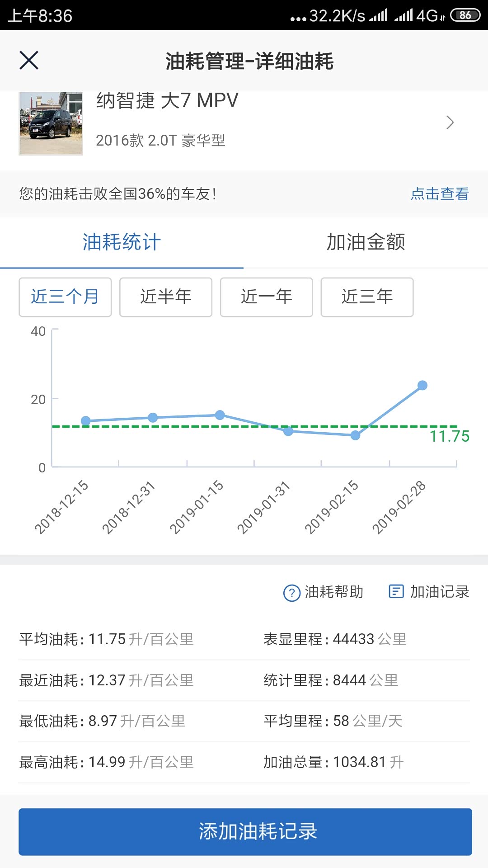The image size is (488, 868).
Task: Click 点击查看 ranking link
Action: [x=439, y=194]
